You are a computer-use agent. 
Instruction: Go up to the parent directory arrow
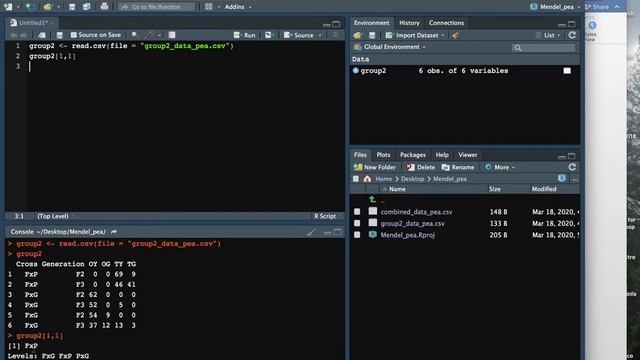(x=372, y=200)
